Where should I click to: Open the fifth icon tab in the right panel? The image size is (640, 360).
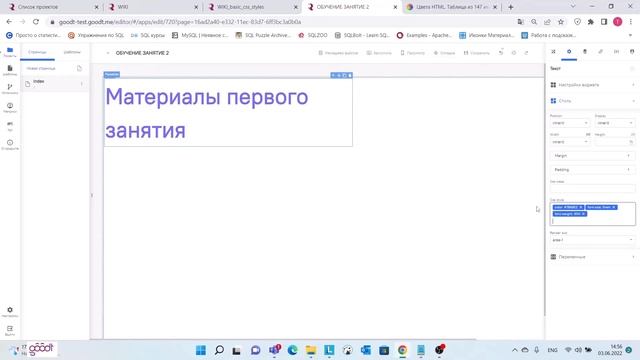click(x=616, y=51)
